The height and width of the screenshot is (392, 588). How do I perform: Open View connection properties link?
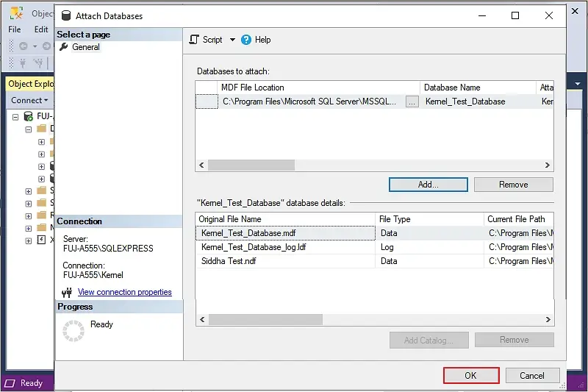(x=124, y=292)
